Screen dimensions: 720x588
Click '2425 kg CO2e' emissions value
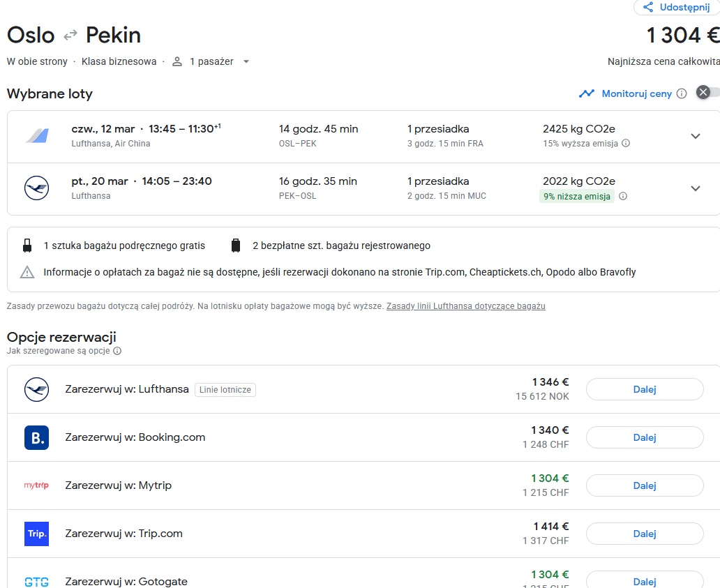pyautogui.click(x=578, y=129)
